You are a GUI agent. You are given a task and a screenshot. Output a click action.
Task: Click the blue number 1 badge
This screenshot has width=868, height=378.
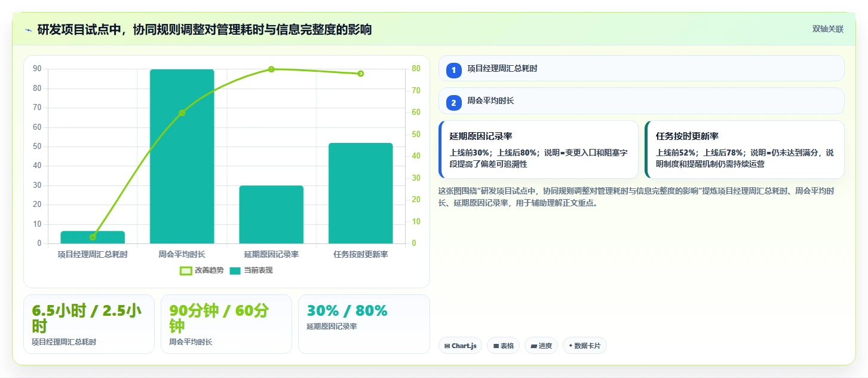[x=454, y=70]
